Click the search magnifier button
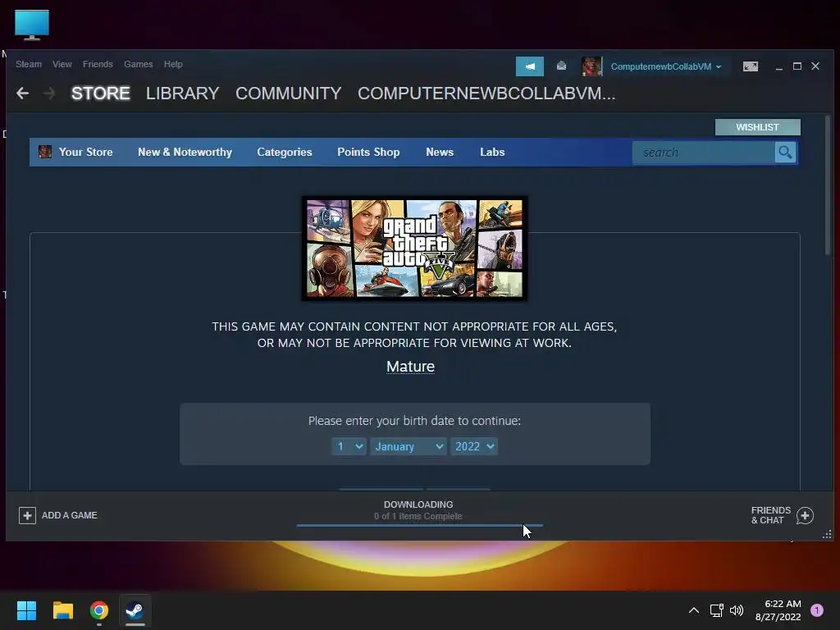This screenshot has height=630, width=840. click(785, 153)
